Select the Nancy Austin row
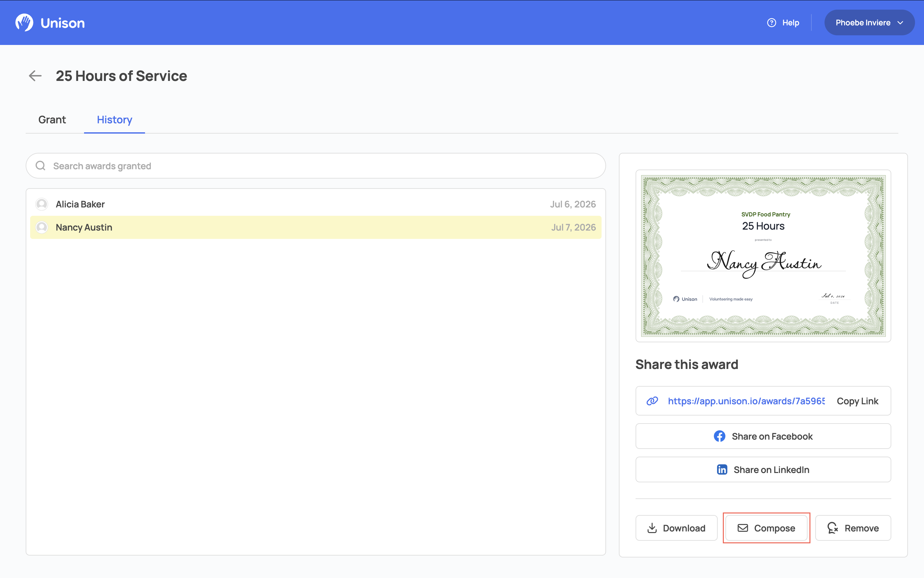Screen dimensions: 924x578 (x=316, y=227)
